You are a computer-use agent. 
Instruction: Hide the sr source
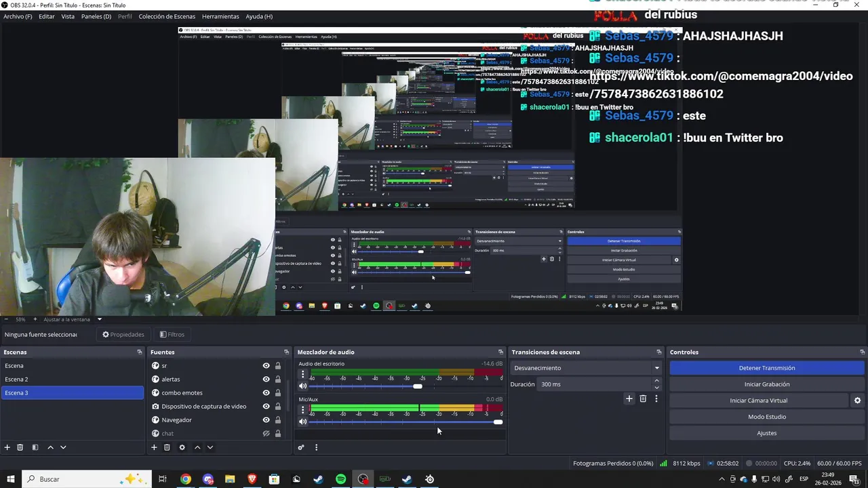(x=266, y=366)
